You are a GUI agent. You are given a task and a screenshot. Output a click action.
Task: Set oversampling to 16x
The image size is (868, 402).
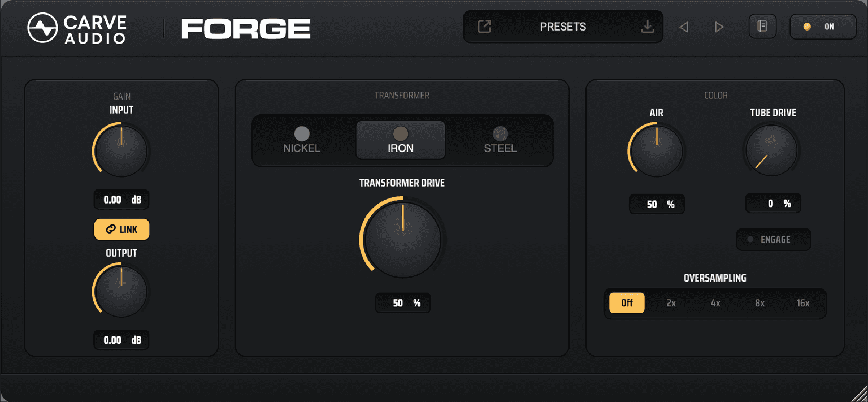[x=803, y=303]
